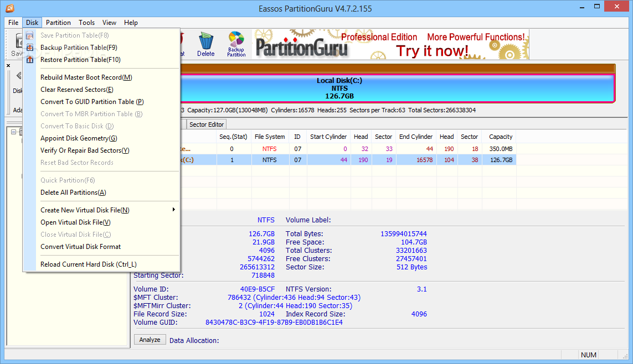Click the Capacity column header
This screenshot has height=364, width=633.
point(501,137)
